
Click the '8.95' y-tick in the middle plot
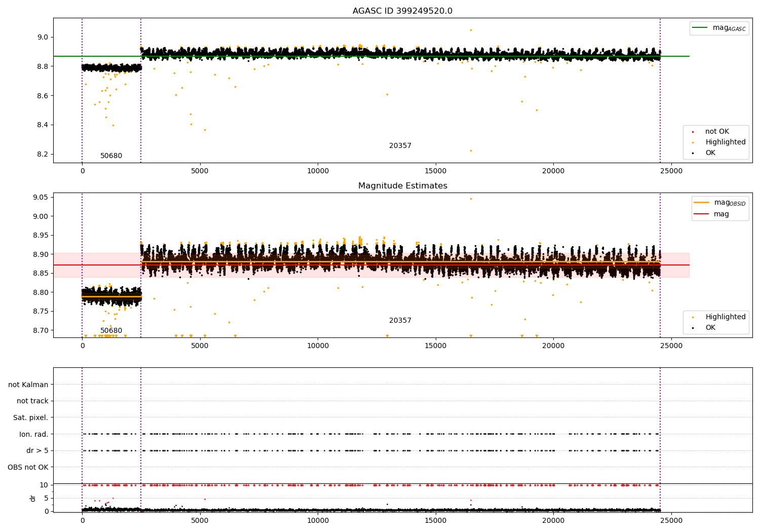(41, 235)
